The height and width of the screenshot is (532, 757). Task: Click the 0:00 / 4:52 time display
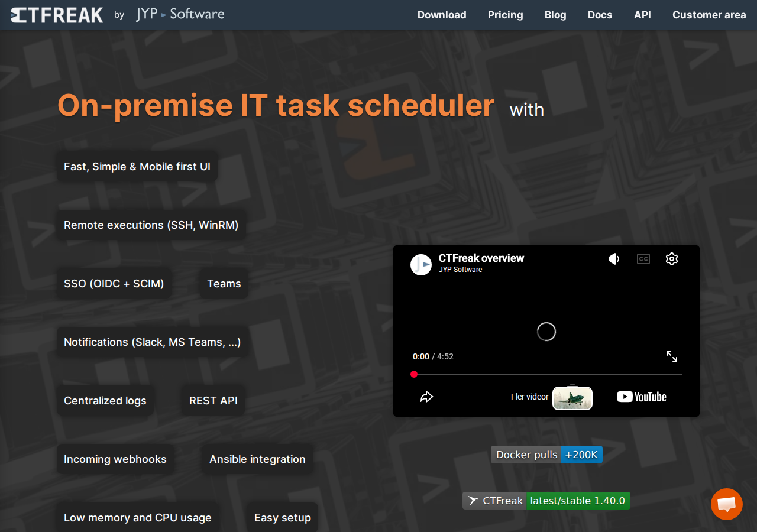[433, 356]
